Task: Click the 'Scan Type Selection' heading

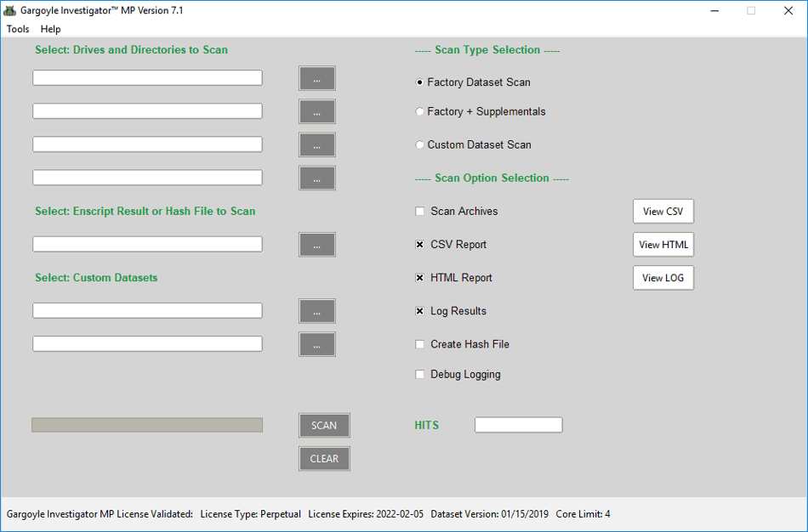Action: (x=487, y=50)
